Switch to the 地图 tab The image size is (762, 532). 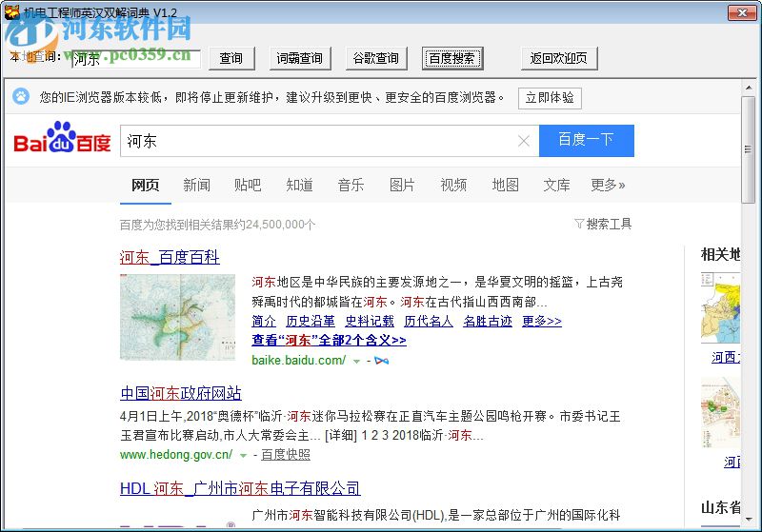tap(506, 185)
